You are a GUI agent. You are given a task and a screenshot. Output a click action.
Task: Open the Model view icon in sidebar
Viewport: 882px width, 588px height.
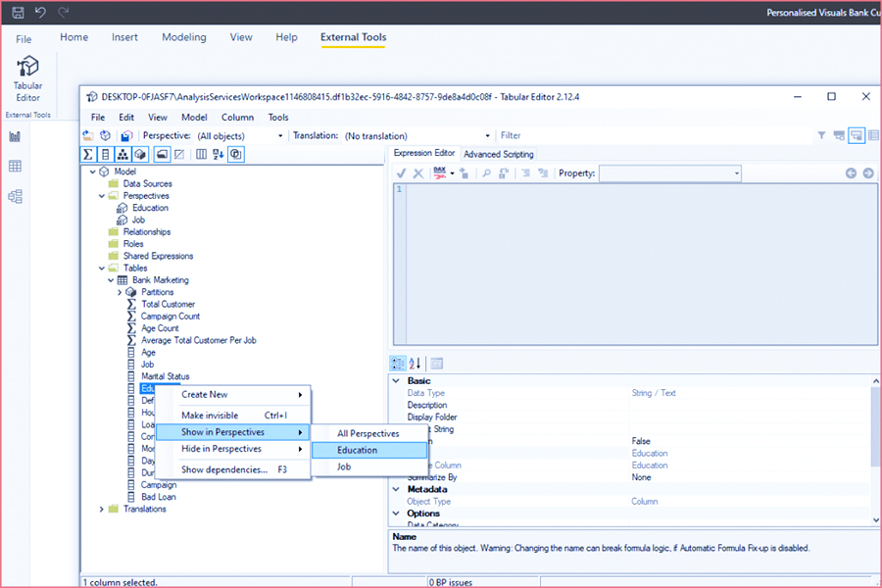tap(15, 196)
